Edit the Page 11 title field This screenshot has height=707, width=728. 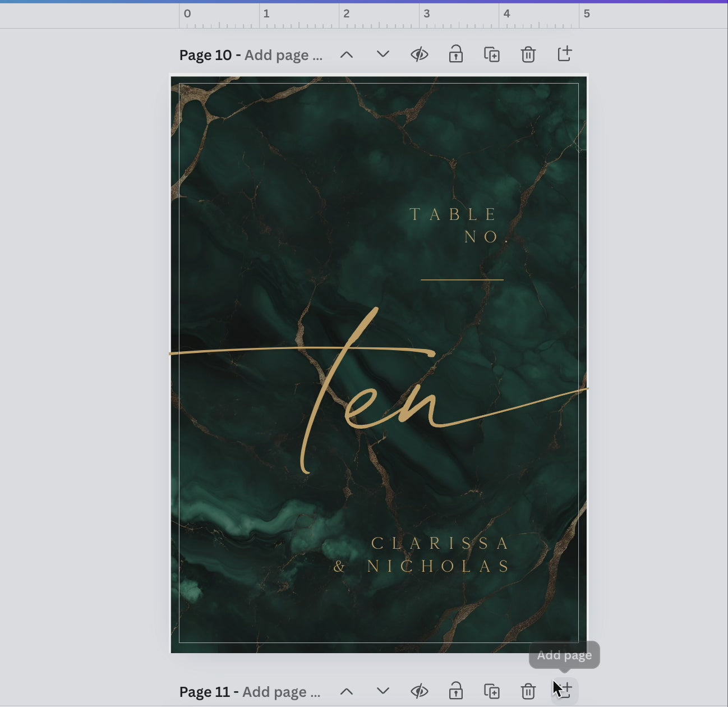[282, 692]
